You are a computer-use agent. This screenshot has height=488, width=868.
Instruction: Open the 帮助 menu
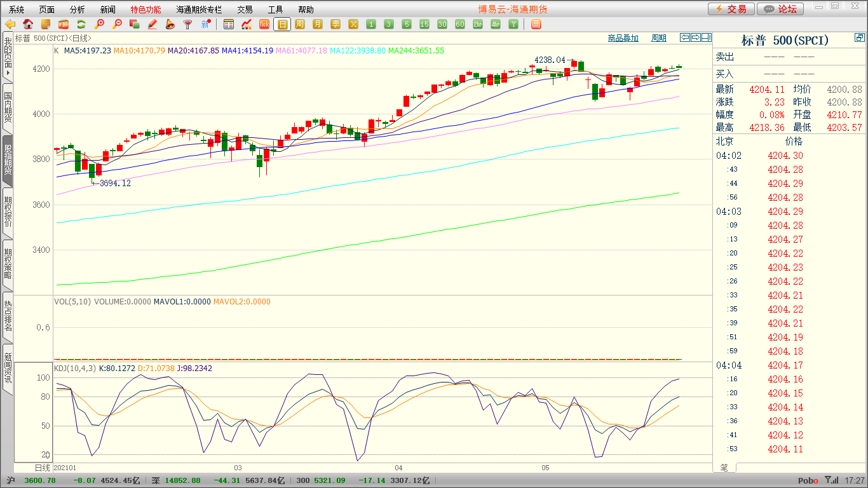(306, 10)
